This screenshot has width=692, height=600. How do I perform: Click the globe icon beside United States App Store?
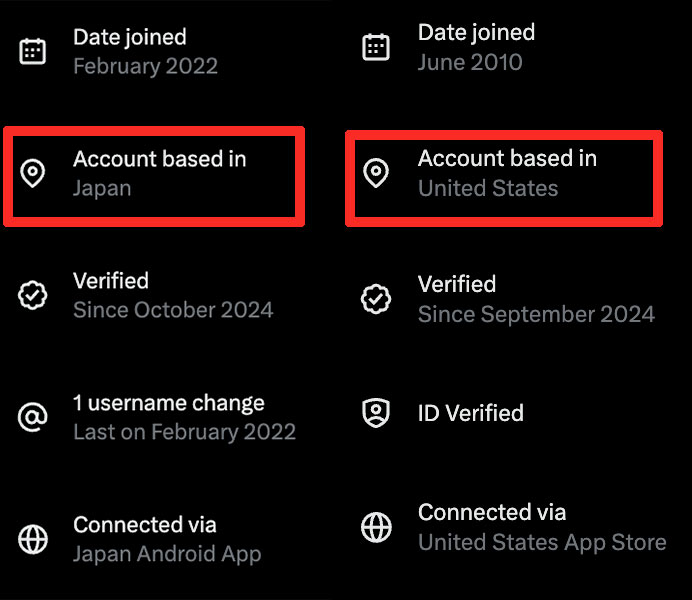(376, 526)
